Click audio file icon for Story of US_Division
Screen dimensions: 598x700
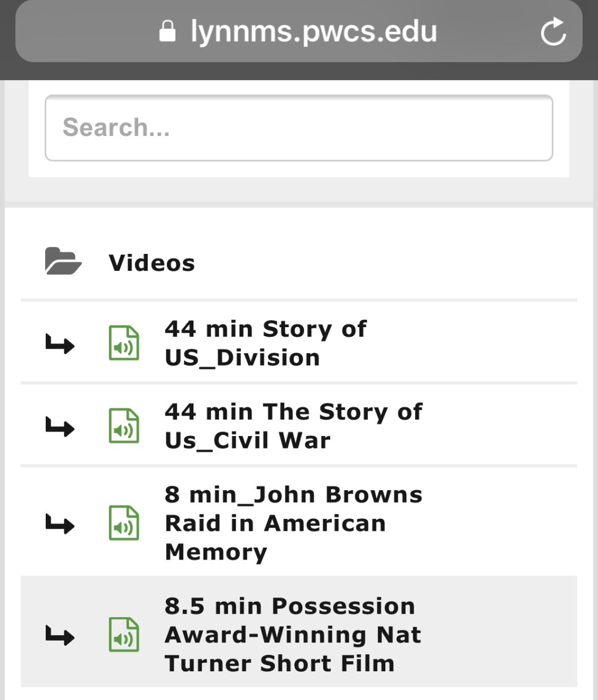(124, 343)
